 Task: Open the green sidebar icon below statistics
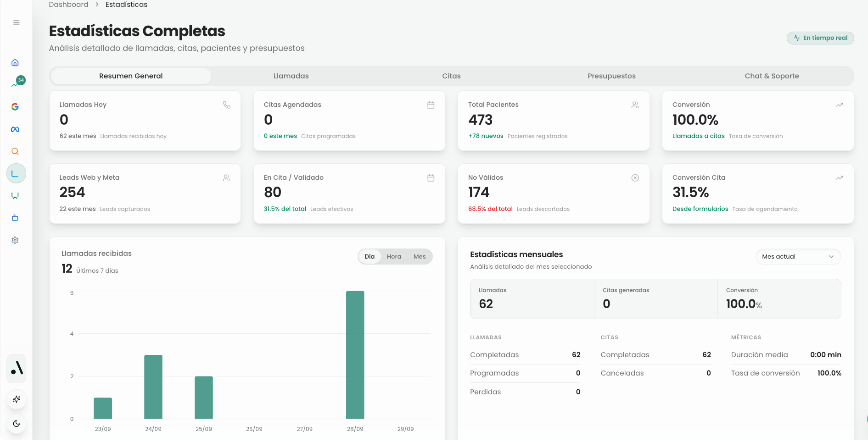coord(15,196)
